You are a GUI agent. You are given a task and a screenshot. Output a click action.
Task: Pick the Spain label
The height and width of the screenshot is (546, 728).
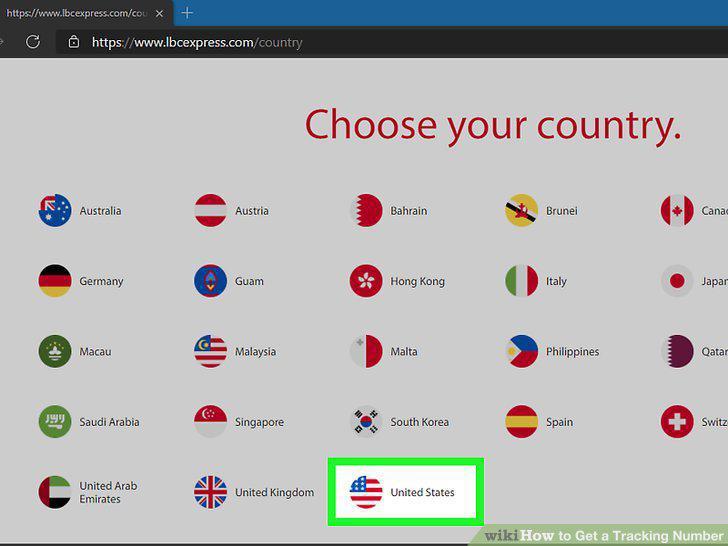coord(559,422)
